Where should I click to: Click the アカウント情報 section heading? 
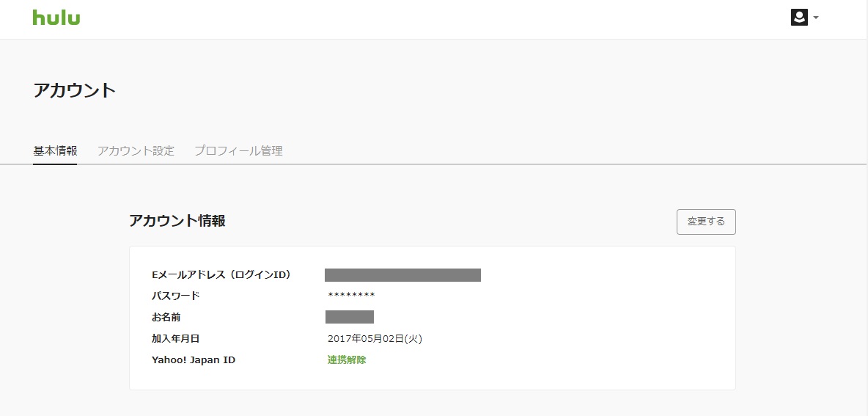(177, 220)
